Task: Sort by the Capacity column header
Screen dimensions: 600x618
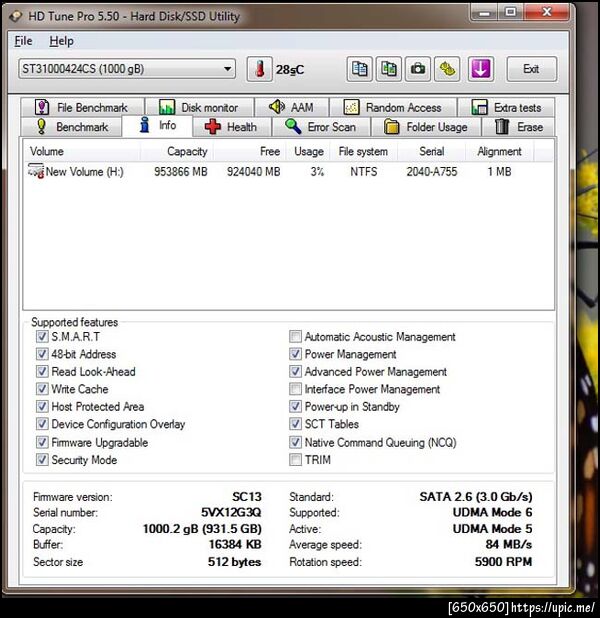Action: (176, 151)
